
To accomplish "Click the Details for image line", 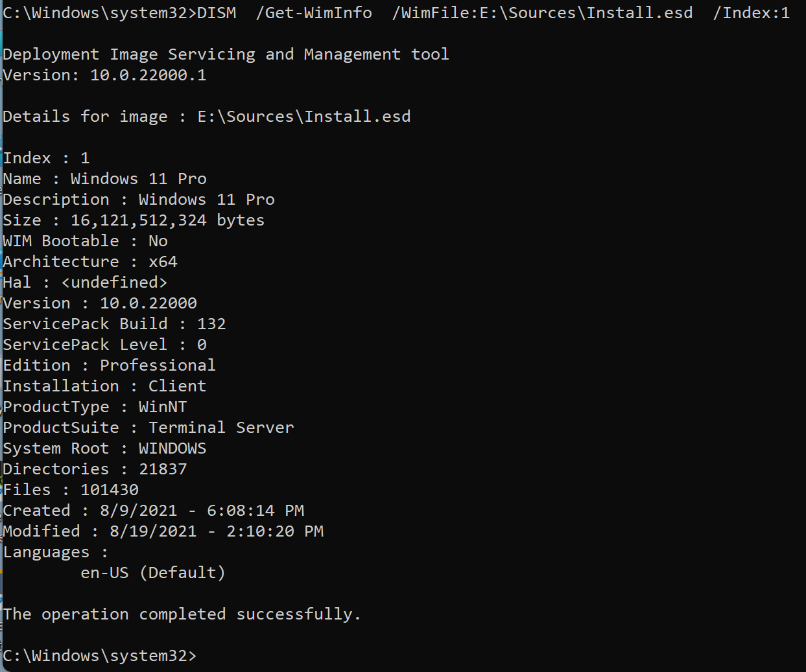I will pyautogui.click(x=207, y=117).
